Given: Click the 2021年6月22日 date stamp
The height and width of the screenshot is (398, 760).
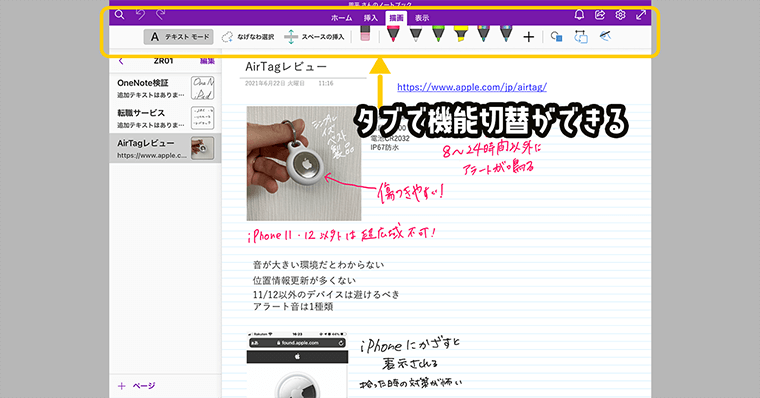Looking at the screenshot, I should tap(275, 83).
